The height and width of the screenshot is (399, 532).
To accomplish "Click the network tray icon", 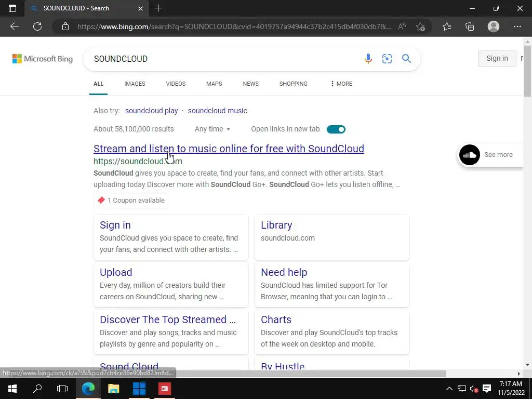I will pos(462,389).
